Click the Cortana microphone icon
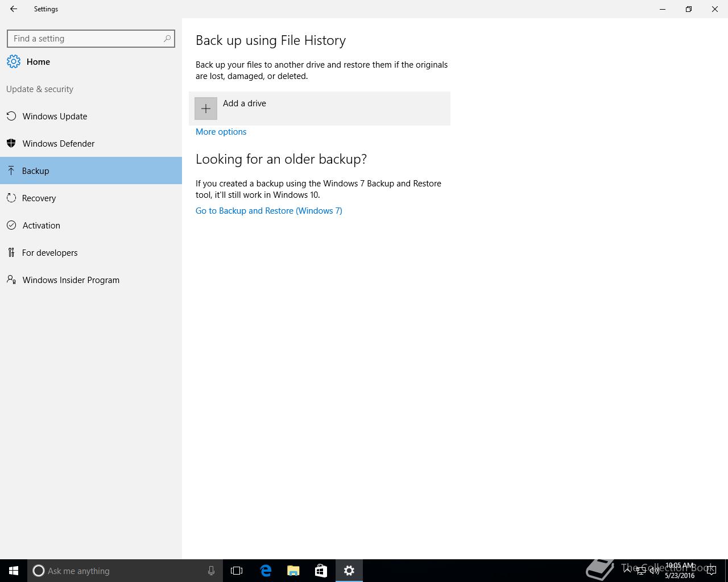This screenshot has width=728, height=582. click(x=211, y=571)
